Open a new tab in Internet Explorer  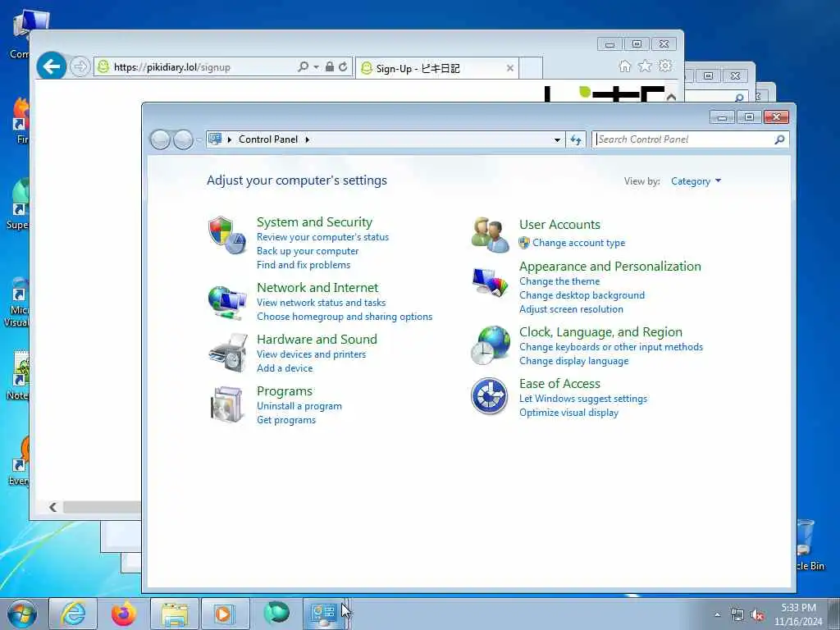(531, 68)
